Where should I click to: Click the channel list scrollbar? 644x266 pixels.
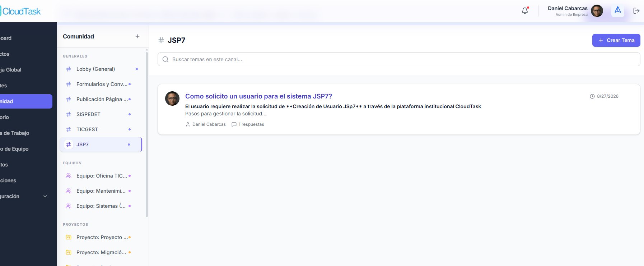point(147,134)
